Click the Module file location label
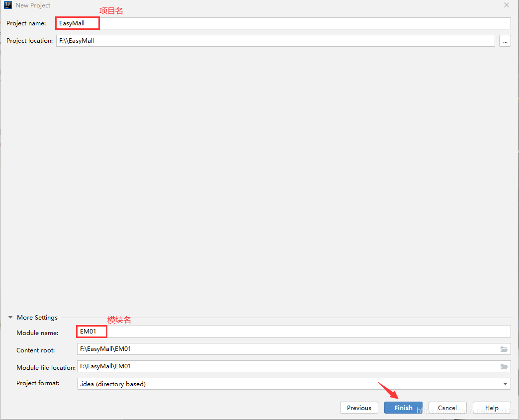The width and height of the screenshot is (519, 420). point(46,367)
